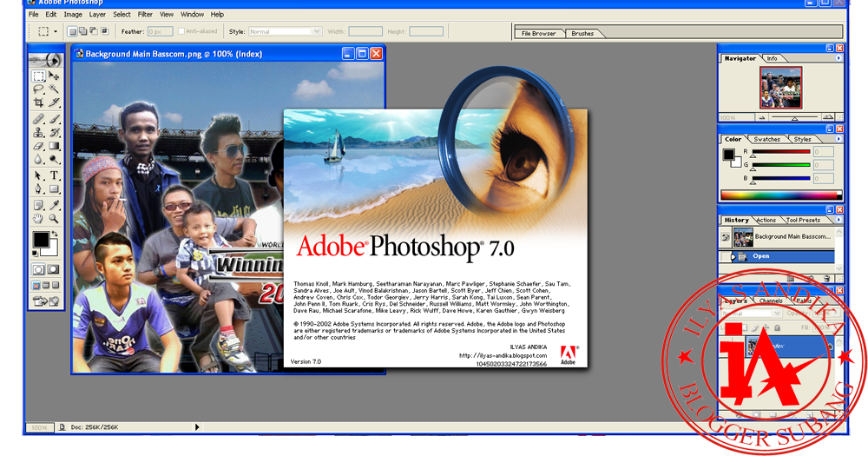Click Jump to ImageReady button in toolbox
Image resolution: width=868 pixels, height=456 pixels.
(x=47, y=301)
